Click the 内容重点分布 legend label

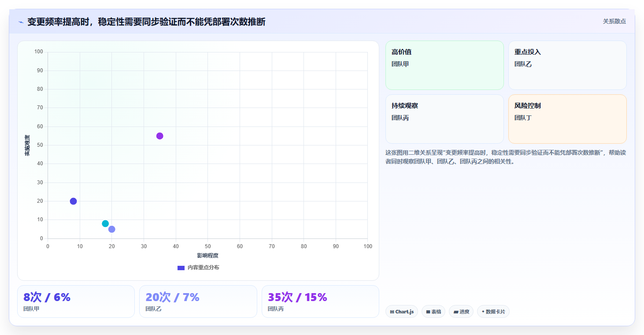click(203, 268)
